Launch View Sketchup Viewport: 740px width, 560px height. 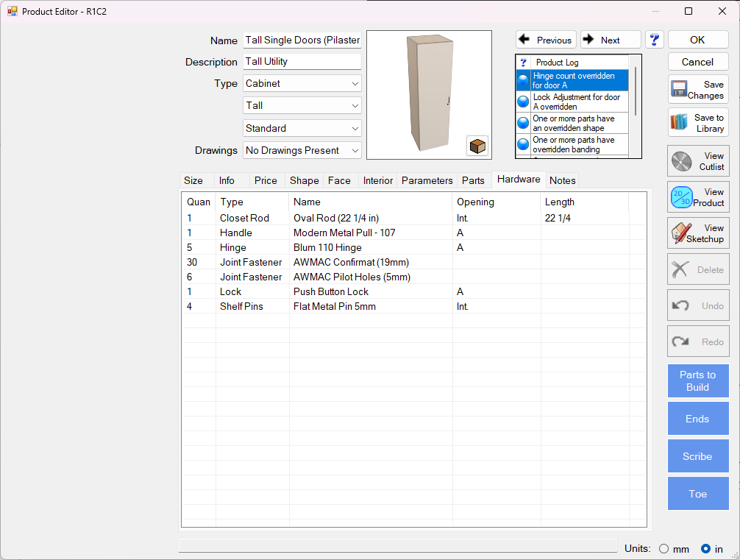(697, 233)
